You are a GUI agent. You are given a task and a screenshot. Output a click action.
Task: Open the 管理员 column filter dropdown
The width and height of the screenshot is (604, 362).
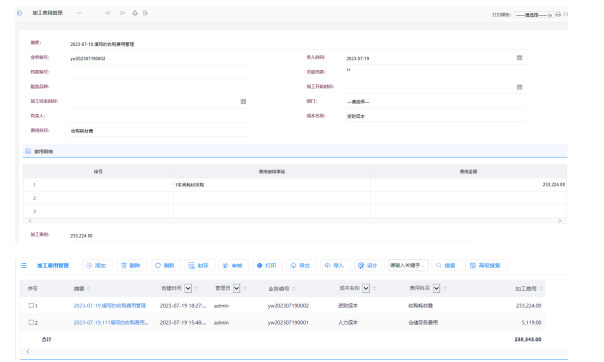(x=237, y=288)
